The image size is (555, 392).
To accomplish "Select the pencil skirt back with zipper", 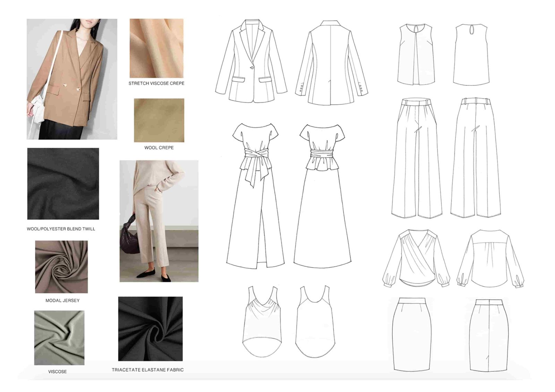I will 488,334.
